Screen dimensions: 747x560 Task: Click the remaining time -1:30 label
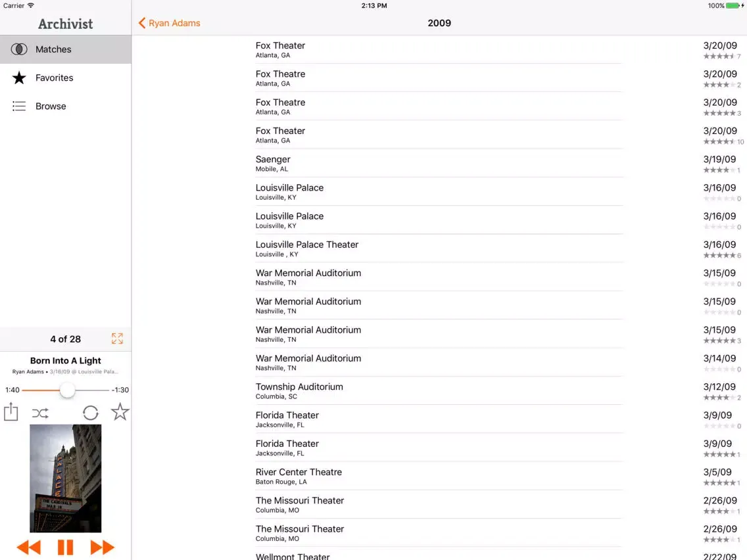[120, 390]
